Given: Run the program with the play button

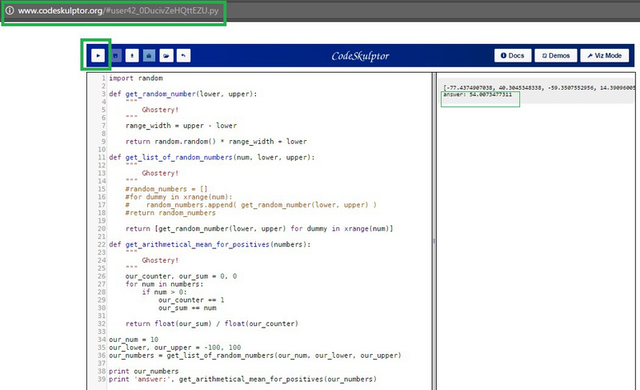Looking at the screenshot, I should (x=98, y=55).
